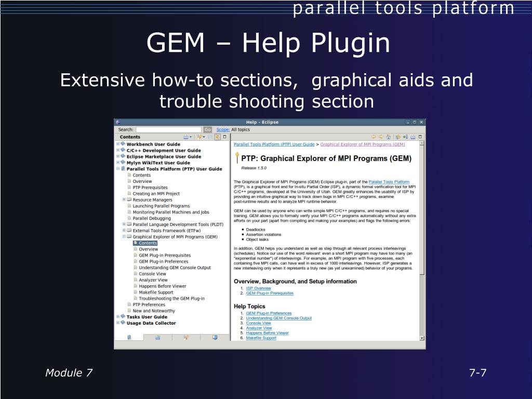Switch to the Index bottom tab
This screenshot has height=399, width=532.
click(158, 337)
